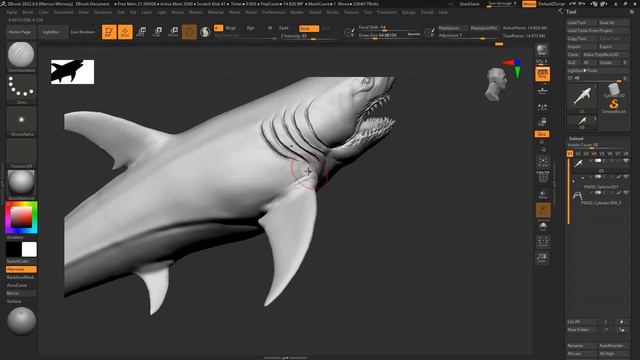The height and width of the screenshot is (360, 640).
Task: Toggle the Floor grid icon
Action: [542, 91]
